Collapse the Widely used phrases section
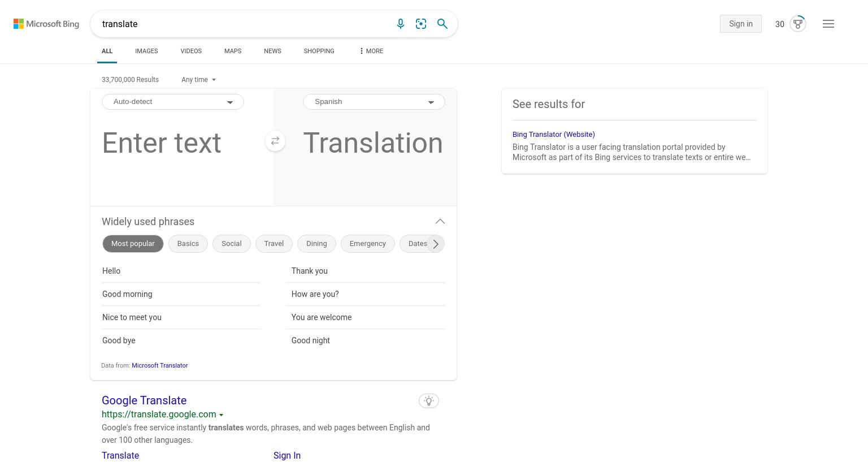Screen dimensions: 868x466 tap(440, 222)
